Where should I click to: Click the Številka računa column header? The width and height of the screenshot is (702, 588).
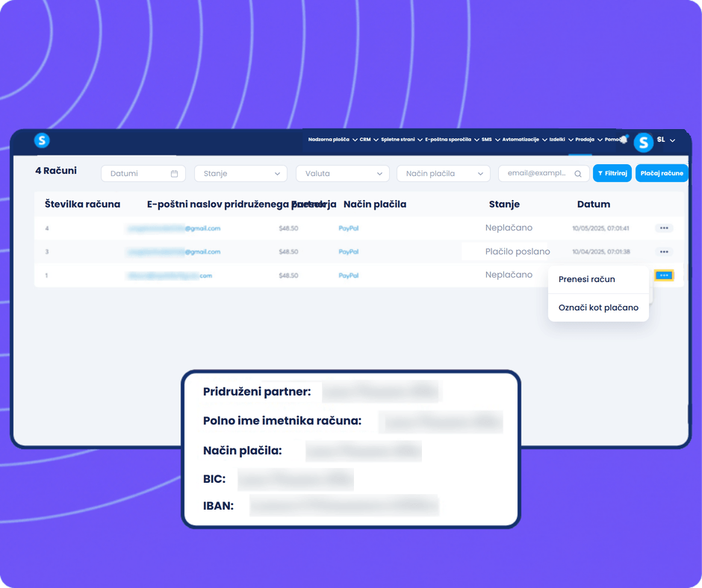[x=82, y=204]
